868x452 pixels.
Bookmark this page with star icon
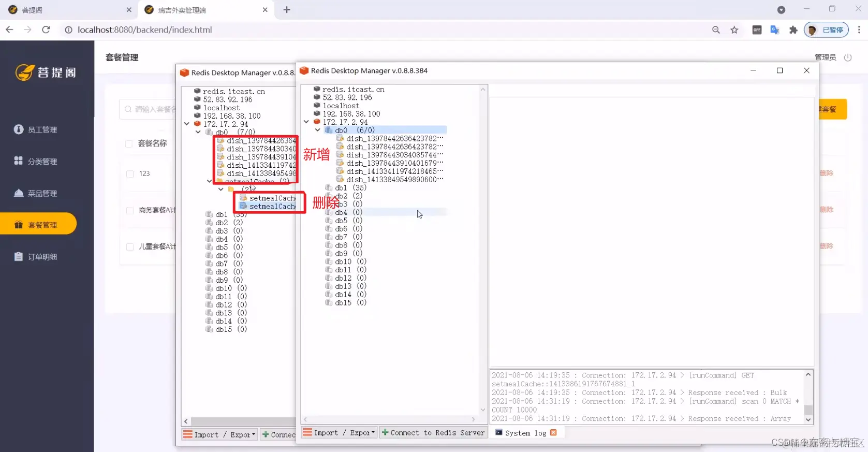pos(734,30)
